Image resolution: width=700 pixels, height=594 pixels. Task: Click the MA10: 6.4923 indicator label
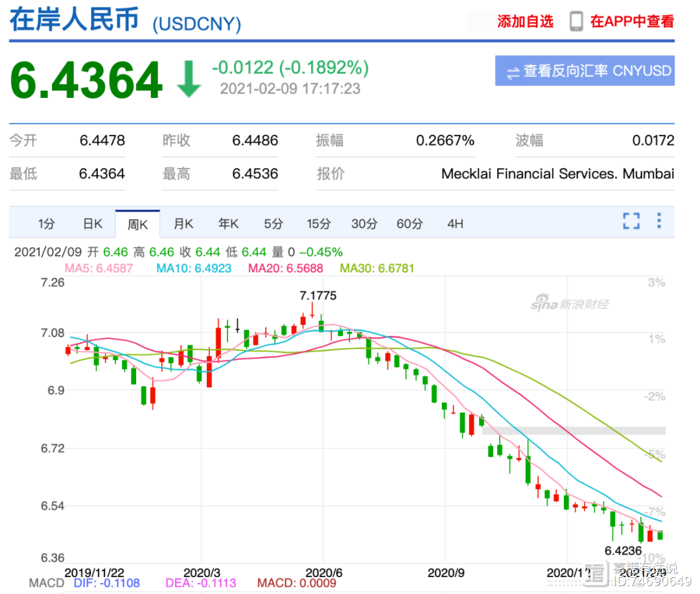click(194, 268)
